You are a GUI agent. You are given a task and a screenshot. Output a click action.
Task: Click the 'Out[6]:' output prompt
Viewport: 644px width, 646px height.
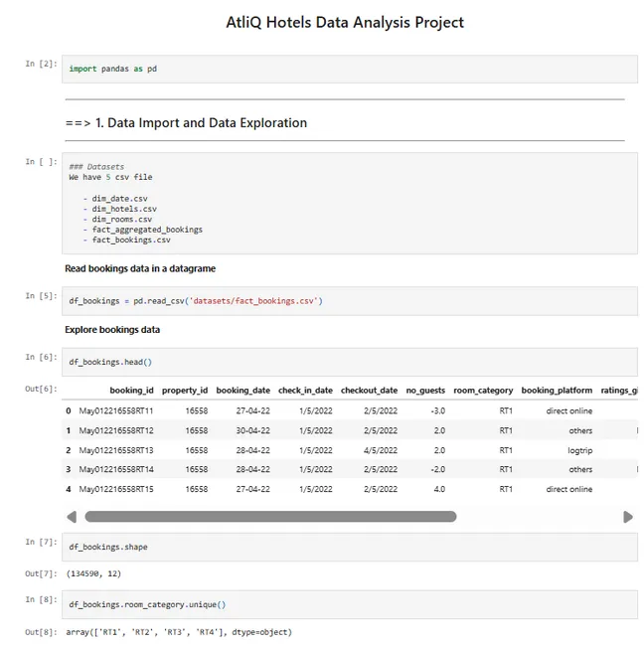click(41, 389)
